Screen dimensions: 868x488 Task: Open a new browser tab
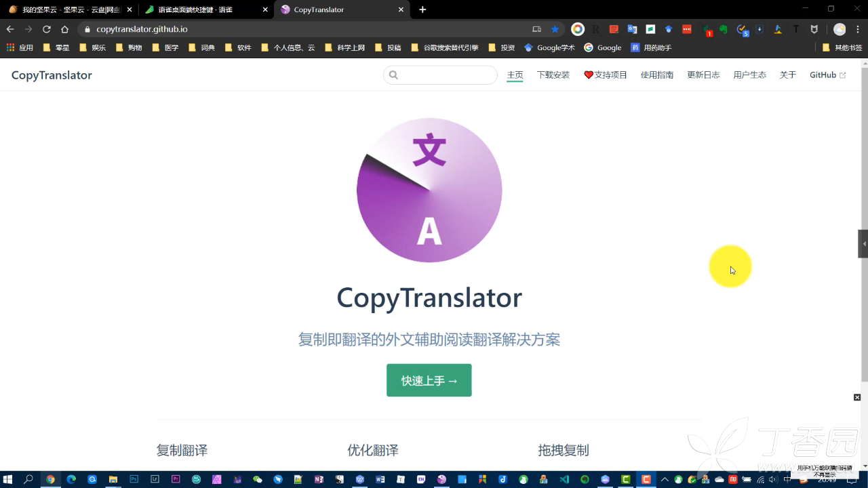pos(422,9)
